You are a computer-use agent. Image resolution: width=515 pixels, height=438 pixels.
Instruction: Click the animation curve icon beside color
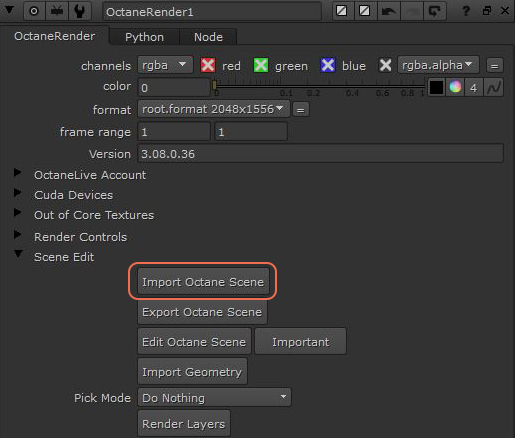pos(494,88)
